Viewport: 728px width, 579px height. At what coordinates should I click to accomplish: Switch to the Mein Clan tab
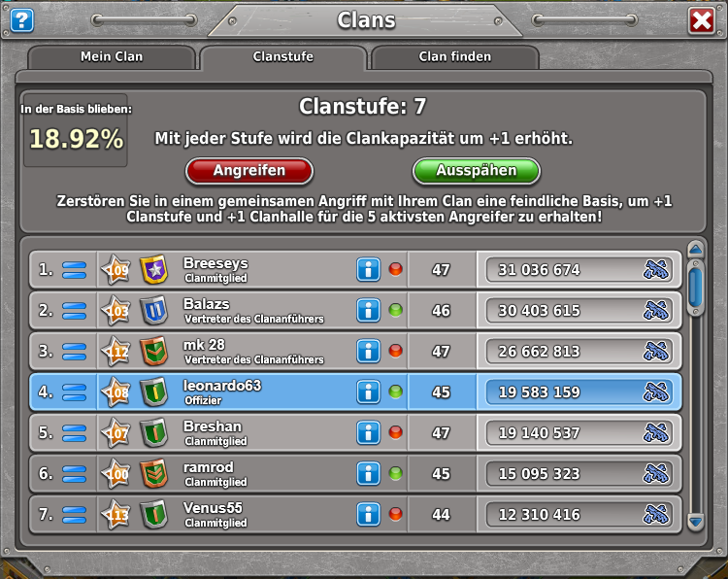(x=112, y=57)
